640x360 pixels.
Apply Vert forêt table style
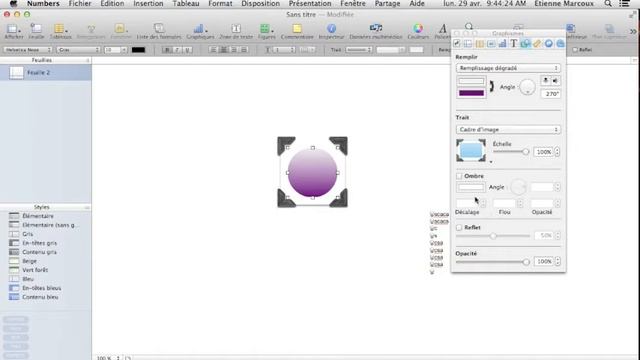(x=35, y=270)
